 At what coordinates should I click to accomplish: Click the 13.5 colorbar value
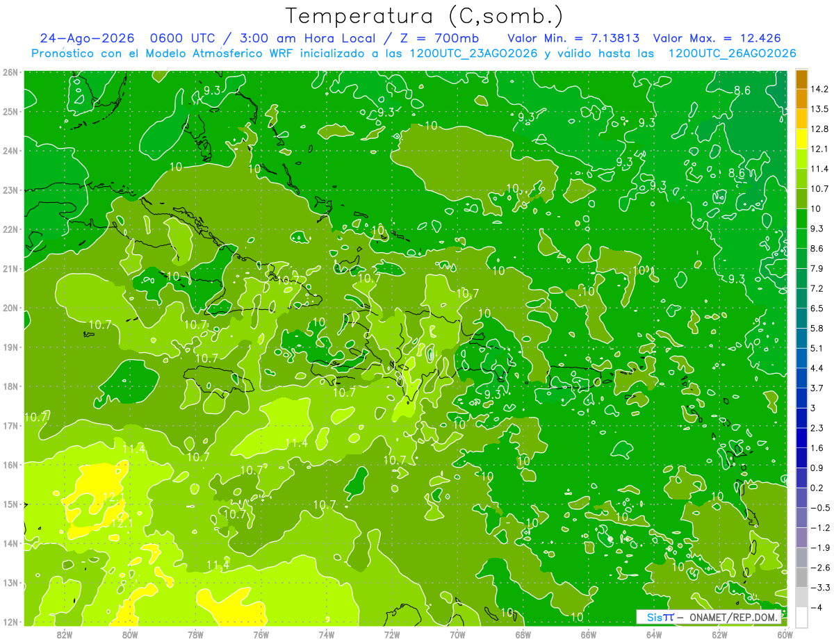pyautogui.click(x=818, y=109)
